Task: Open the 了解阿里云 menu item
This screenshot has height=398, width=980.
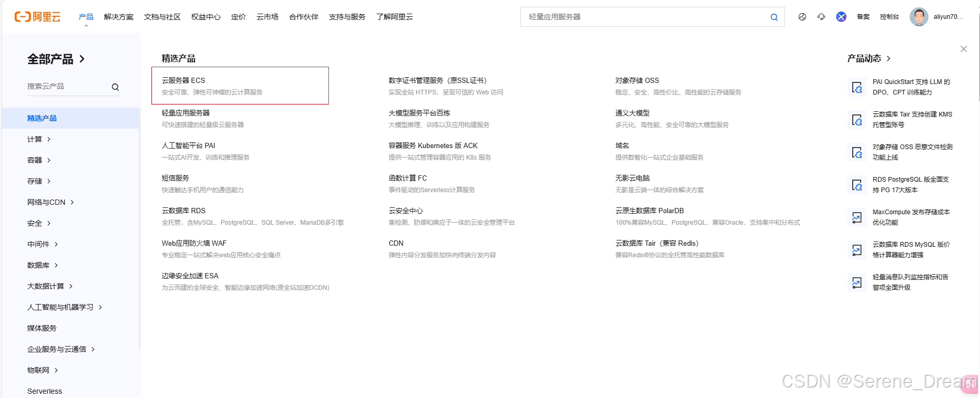Action: pos(395,17)
